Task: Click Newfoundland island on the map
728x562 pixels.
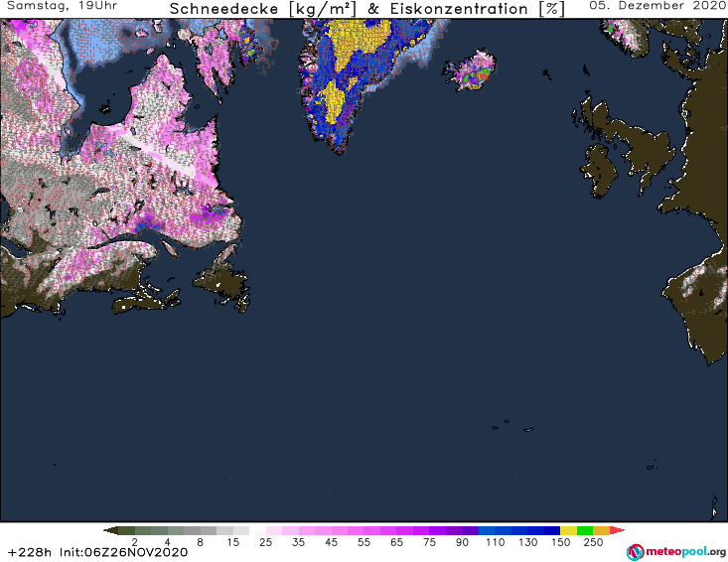Action: pyautogui.click(x=223, y=281)
